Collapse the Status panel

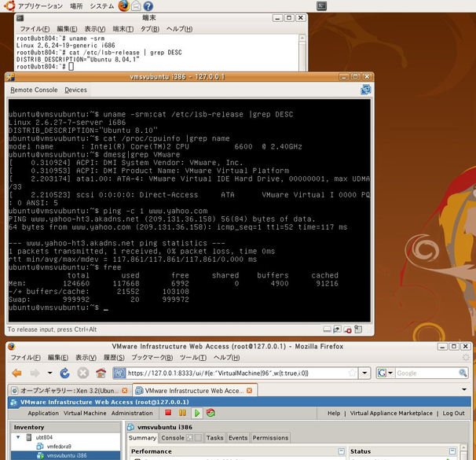click(x=452, y=451)
